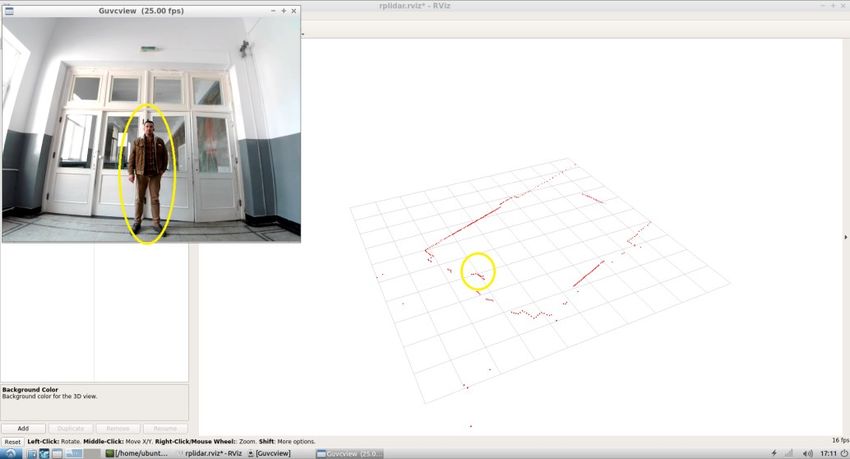This screenshot has height=459, width=850.
Task: Click the rplidar.rviz* - RViz title bar
Action: [x=415, y=6]
